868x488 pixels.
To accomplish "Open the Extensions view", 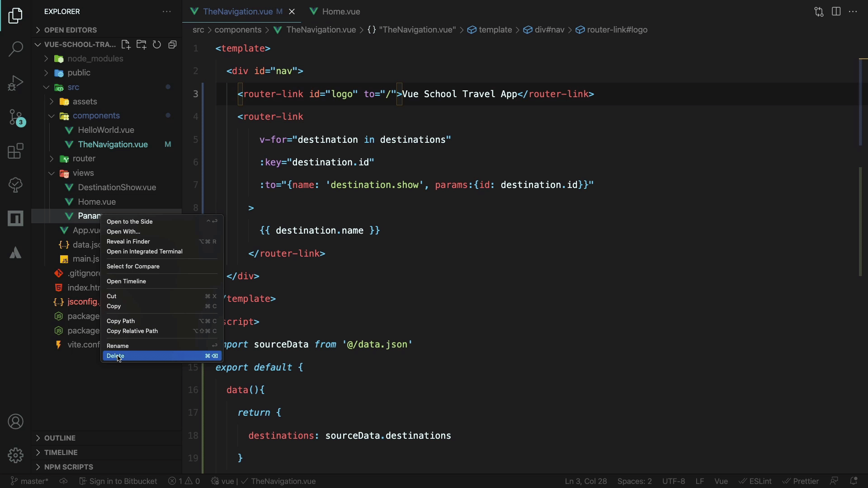I will click(x=15, y=151).
